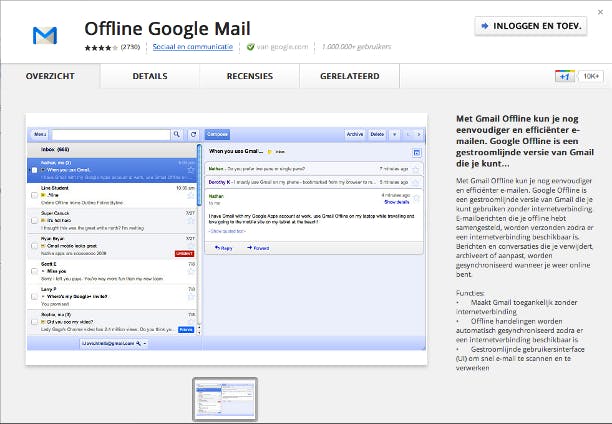612x424 pixels.
Task: Click the star rating next to (2730)
Action: [101, 48]
